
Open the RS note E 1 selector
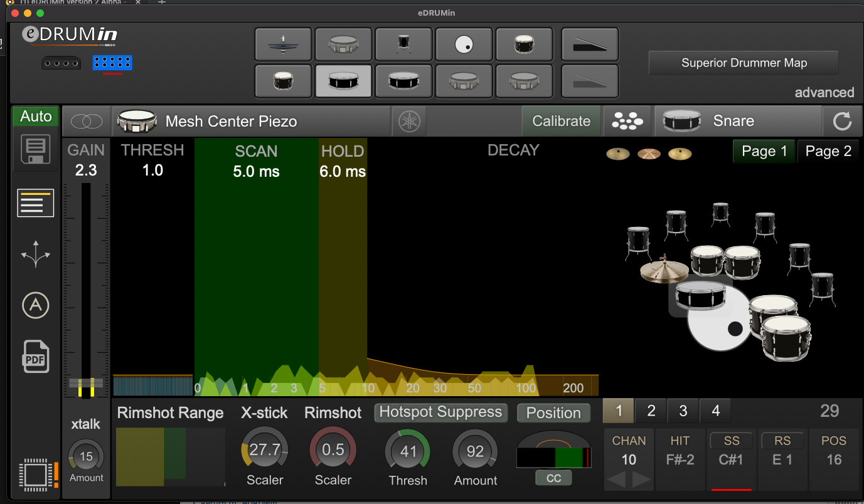point(782,459)
